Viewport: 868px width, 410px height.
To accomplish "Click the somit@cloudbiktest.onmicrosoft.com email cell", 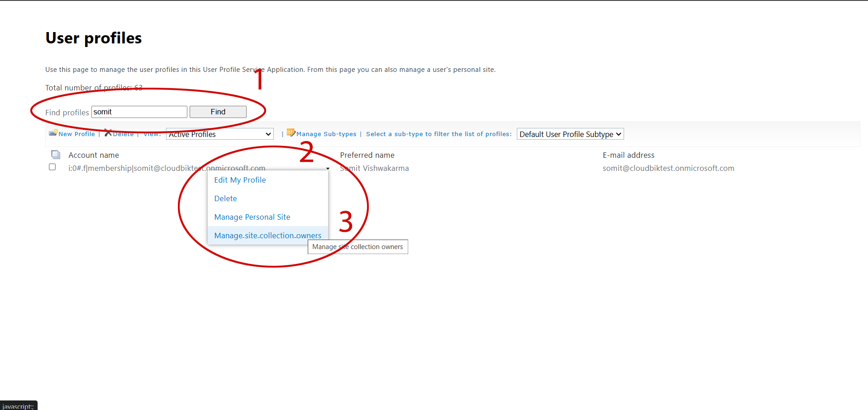I will pyautogui.click(x=668, y=168).
